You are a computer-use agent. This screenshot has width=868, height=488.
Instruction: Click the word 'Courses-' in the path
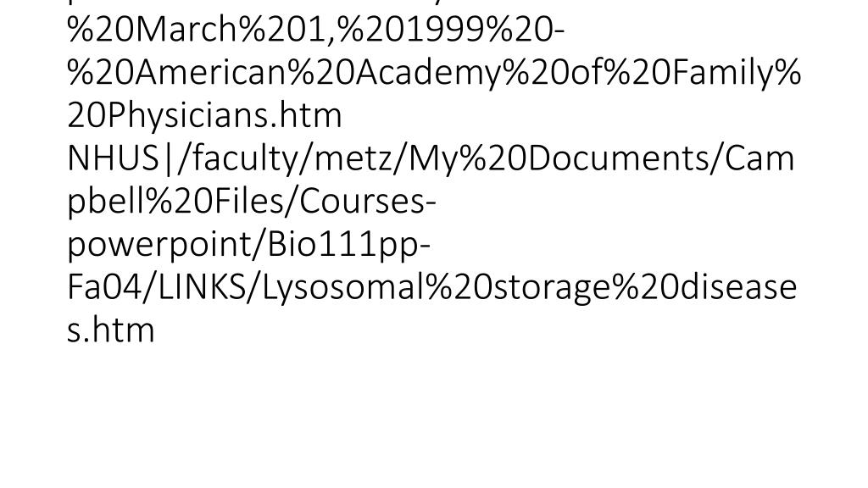click(x=361, y=202)
